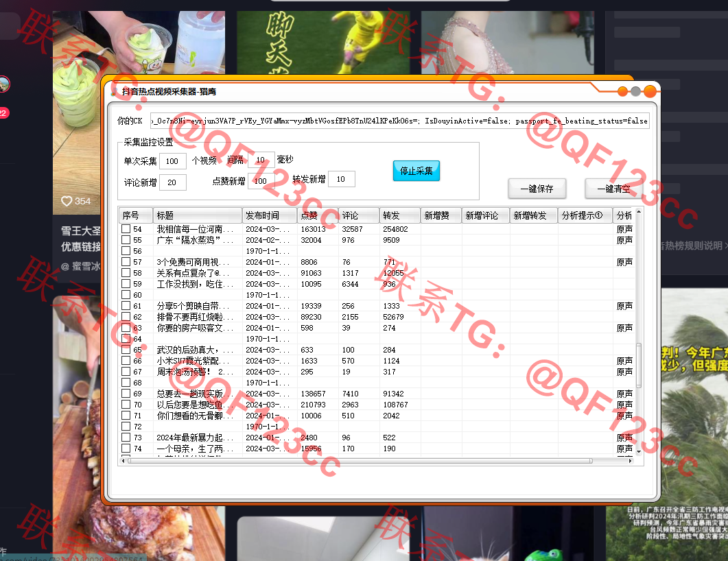Viewport: 728px width, 561px height.
Task: Check the box for row 55
Action: (x=126, y=240)
